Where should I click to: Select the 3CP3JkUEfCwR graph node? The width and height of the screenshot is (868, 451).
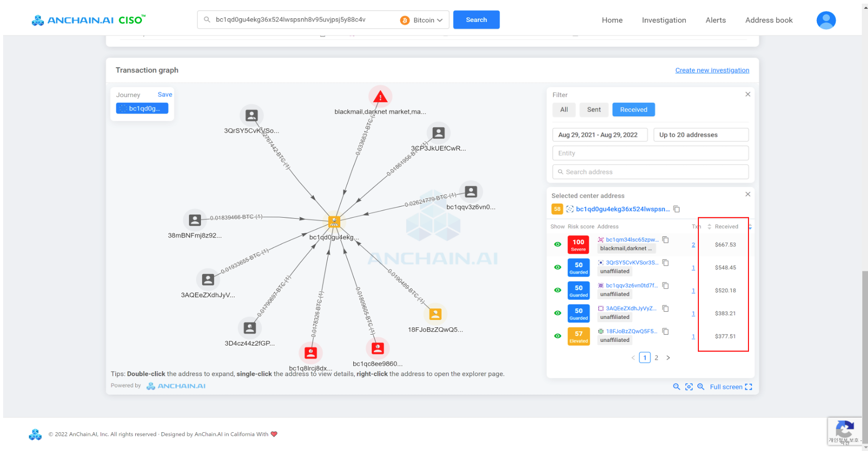(x=438, y=133)
